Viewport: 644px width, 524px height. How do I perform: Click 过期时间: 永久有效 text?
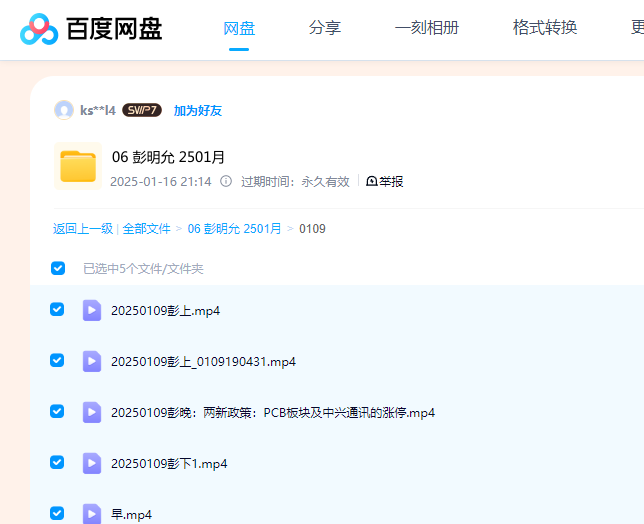point(295,182)
